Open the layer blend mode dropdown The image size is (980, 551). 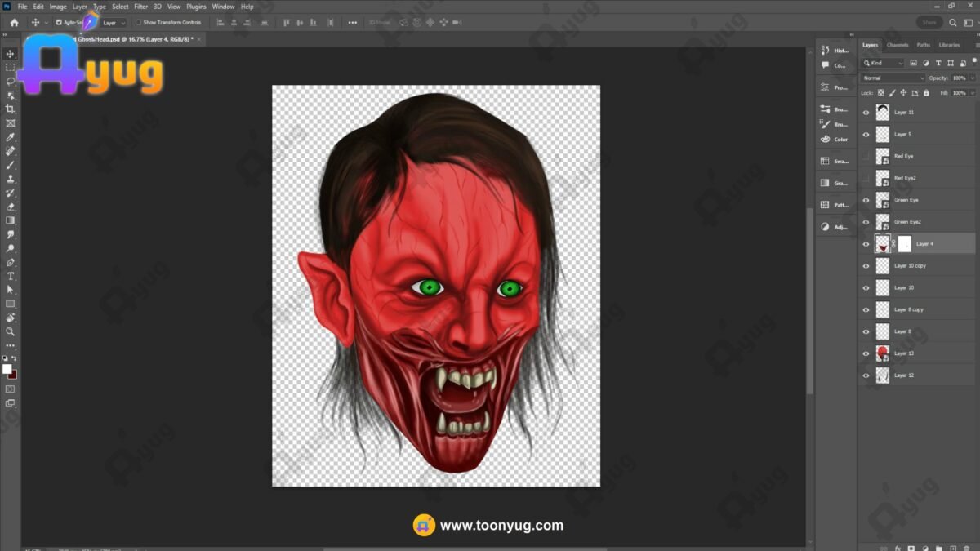point(893,78)
